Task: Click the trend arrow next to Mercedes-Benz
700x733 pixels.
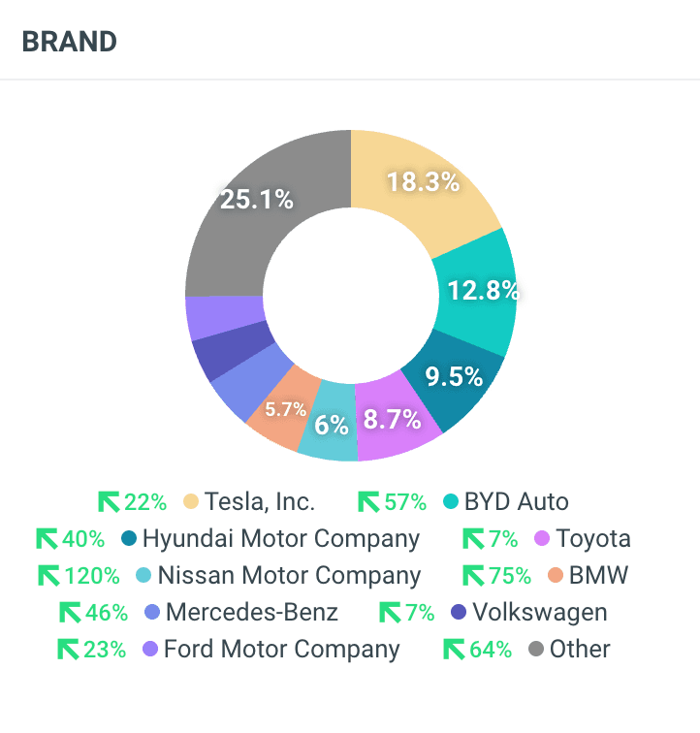Action: 70,612
